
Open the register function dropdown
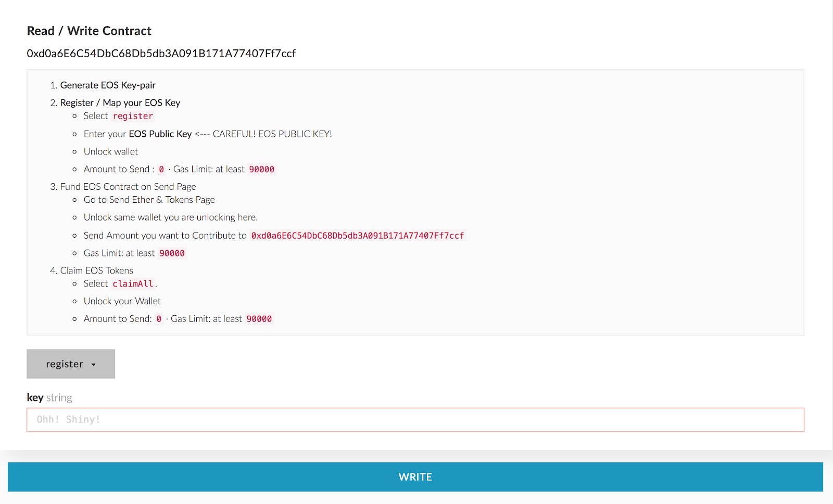[x=71, y=364]
